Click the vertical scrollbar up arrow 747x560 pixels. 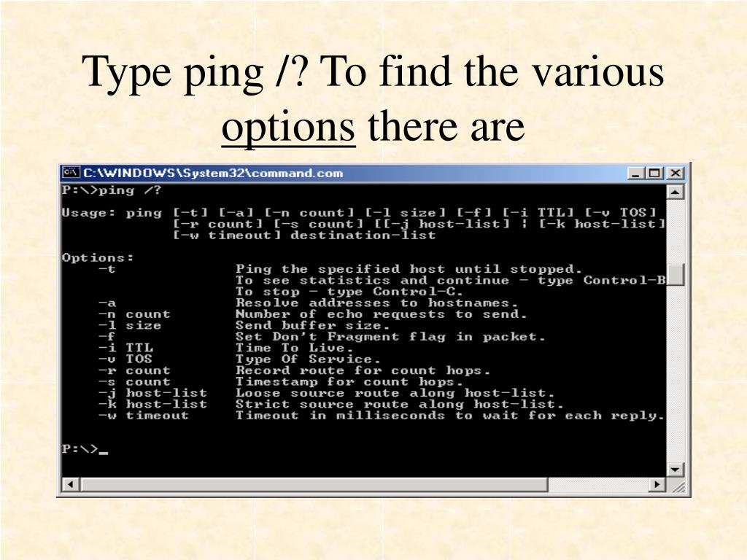click(x=675, y=192)
